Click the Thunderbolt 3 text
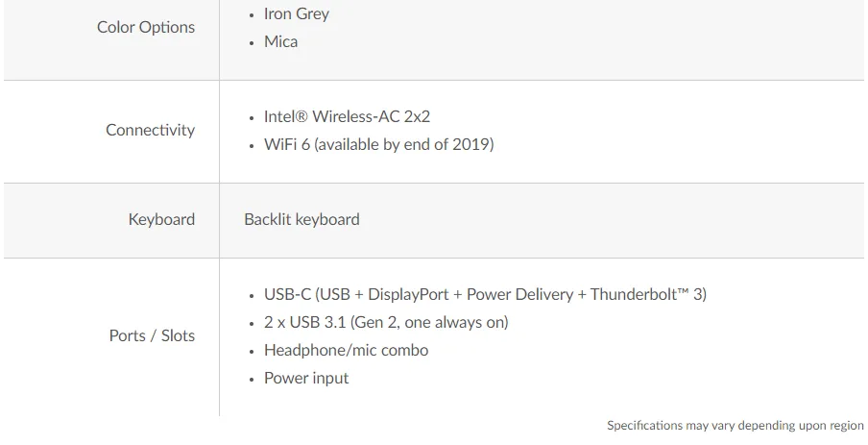 pyautogui.click(x=648, y=294)
